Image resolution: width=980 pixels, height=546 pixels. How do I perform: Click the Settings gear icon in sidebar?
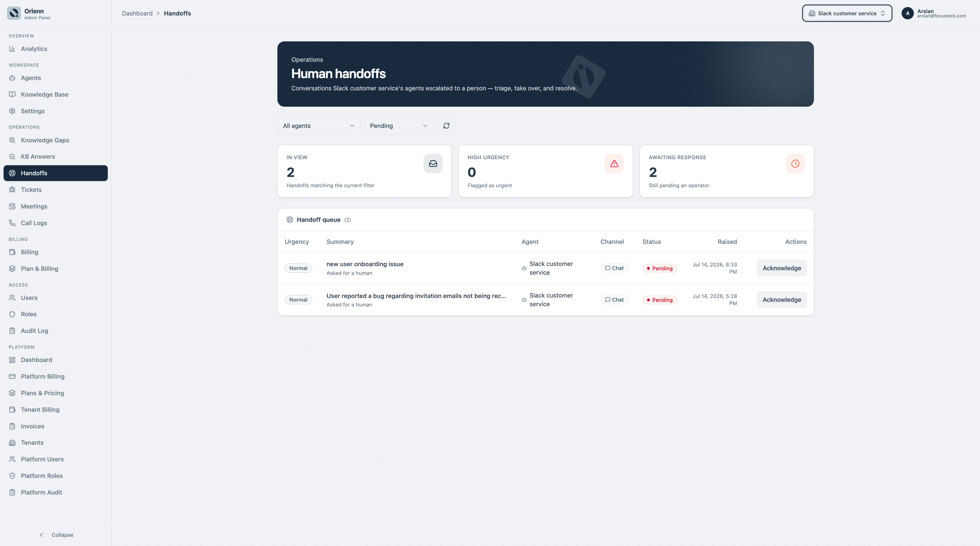click(x=12, y=111)
